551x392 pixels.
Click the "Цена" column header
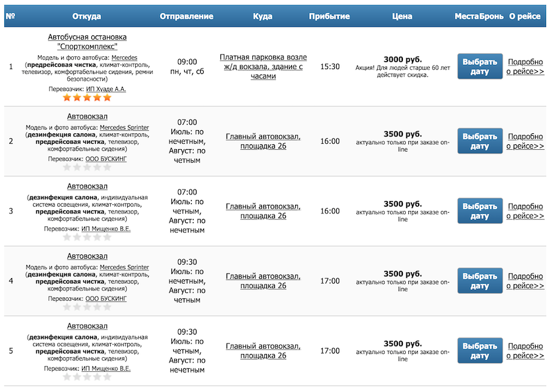pos(402,17)
